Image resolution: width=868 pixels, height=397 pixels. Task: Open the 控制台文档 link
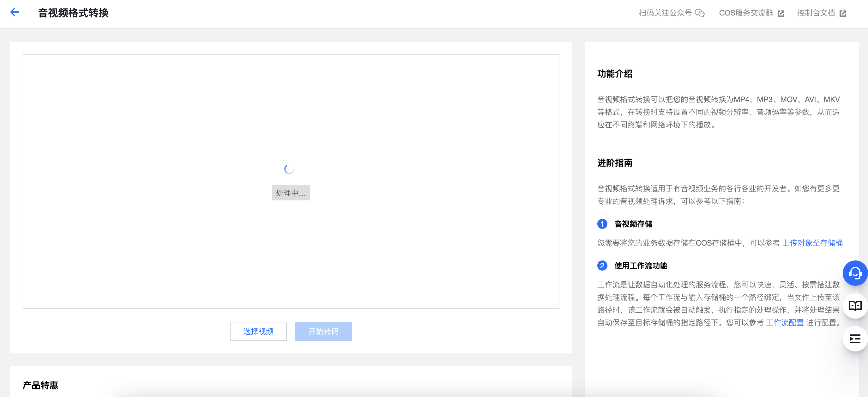pos(816,13)
